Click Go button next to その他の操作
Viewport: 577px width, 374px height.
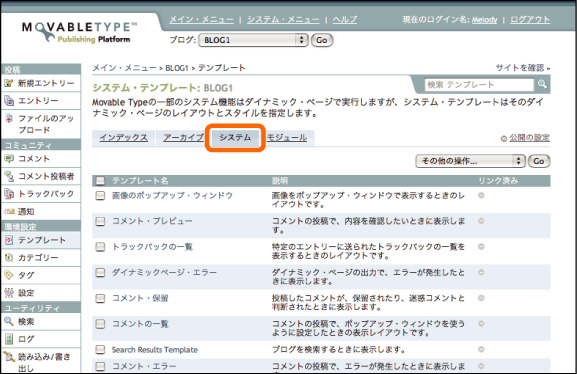539,161
